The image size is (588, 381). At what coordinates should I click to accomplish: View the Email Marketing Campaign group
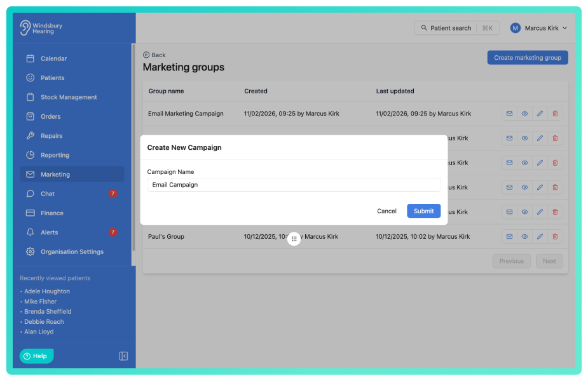point(524,114)
